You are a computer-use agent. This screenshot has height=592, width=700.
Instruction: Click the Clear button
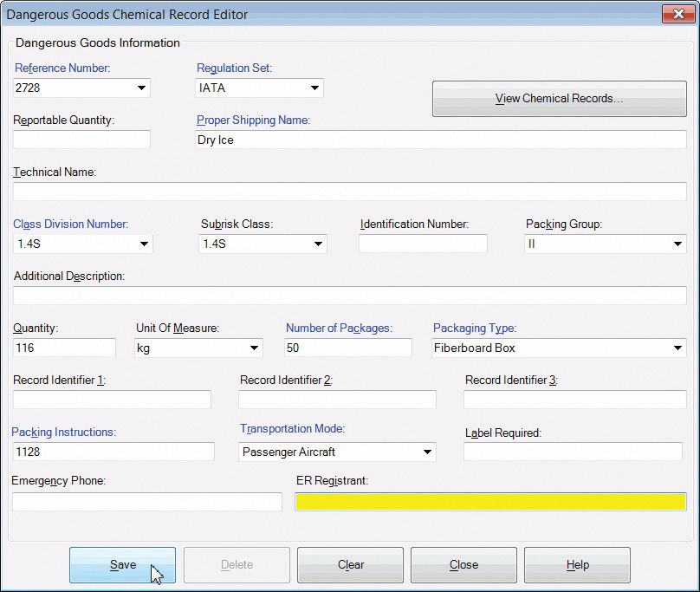click(x=351, y=565)
